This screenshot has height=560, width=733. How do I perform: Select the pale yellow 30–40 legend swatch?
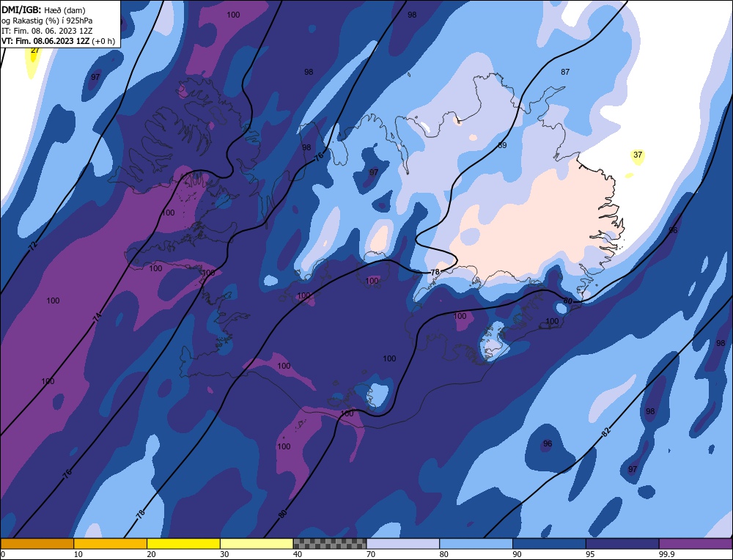(x=257, y=544)
